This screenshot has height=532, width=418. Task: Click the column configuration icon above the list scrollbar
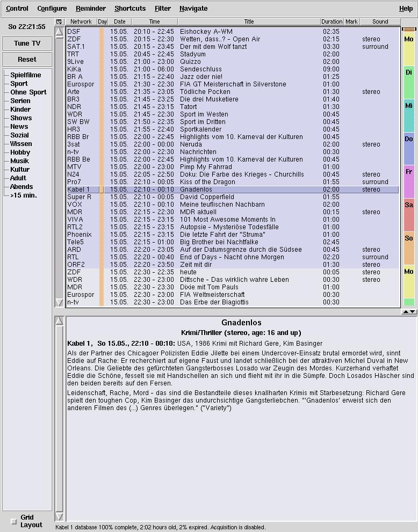[59, 22]
